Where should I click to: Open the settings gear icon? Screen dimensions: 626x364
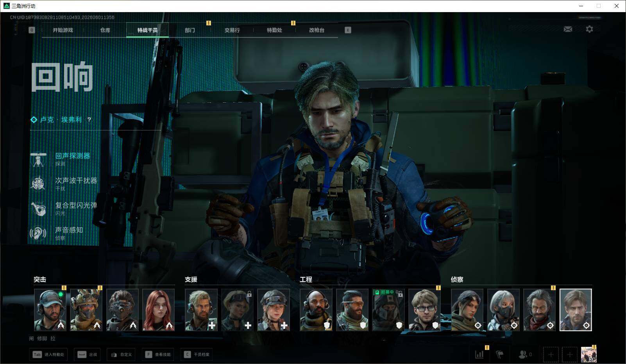(589, 29)
